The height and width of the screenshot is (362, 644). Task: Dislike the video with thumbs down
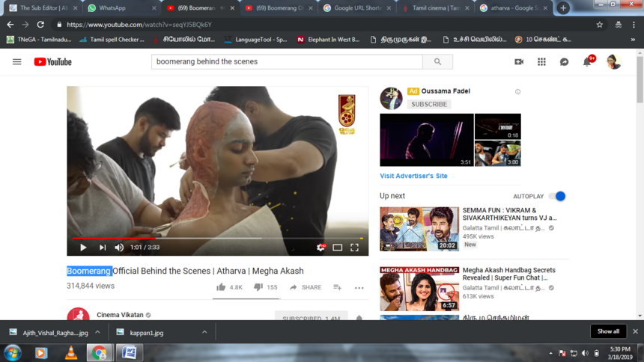pyautogui.click(x=258, y=287)
